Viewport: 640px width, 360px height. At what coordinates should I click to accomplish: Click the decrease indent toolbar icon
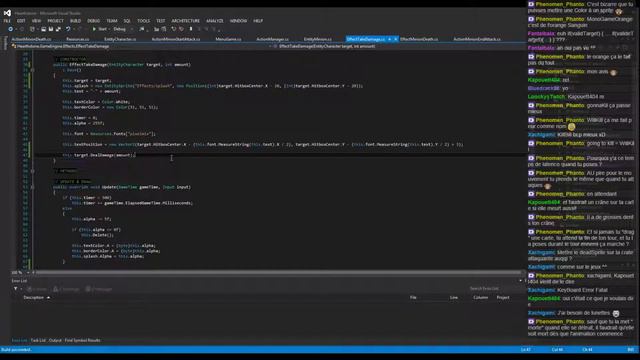pyautogui.click(x=182, y=29)
